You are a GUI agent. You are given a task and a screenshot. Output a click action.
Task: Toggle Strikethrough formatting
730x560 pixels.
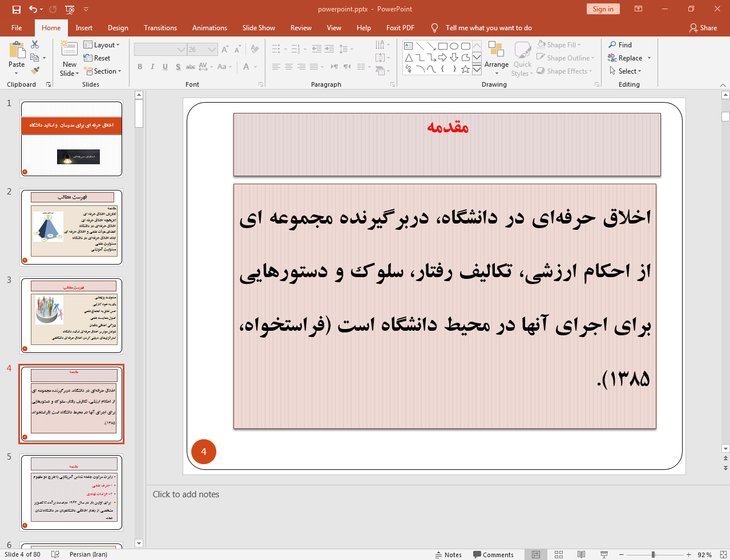click(191, 67)
